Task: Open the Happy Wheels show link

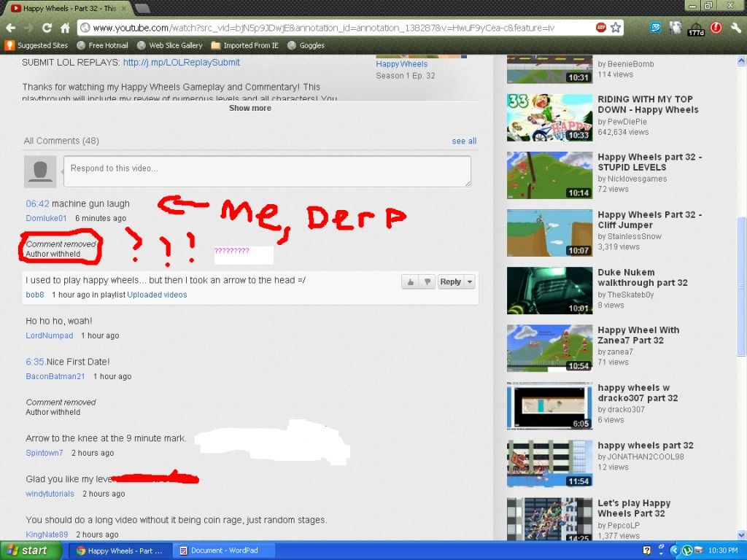Action: point(402,64)
